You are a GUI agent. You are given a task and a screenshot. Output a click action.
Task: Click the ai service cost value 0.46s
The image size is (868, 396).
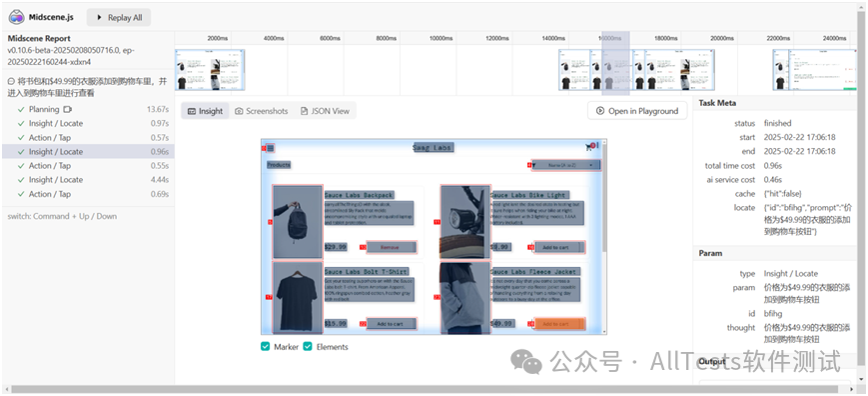coord(773,179)
